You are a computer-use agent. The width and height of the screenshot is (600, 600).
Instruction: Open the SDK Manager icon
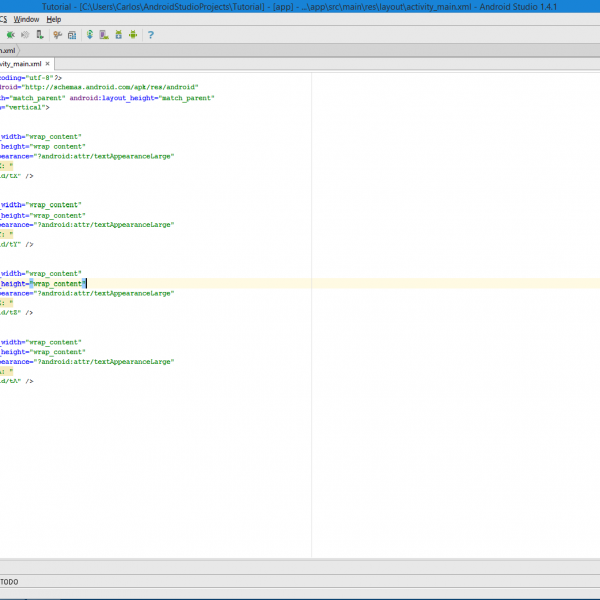tap(119, 35)
